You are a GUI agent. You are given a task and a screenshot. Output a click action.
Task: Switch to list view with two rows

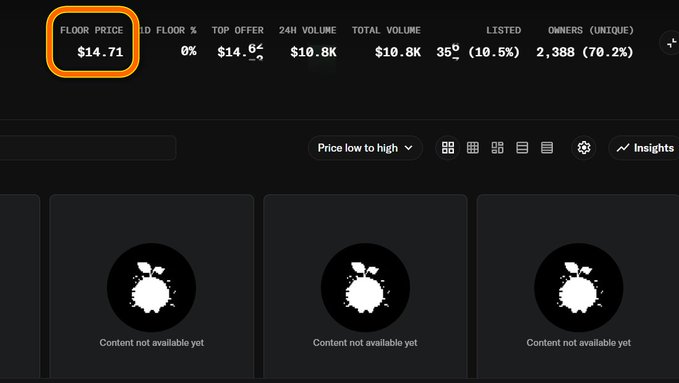tap(522, 148)
